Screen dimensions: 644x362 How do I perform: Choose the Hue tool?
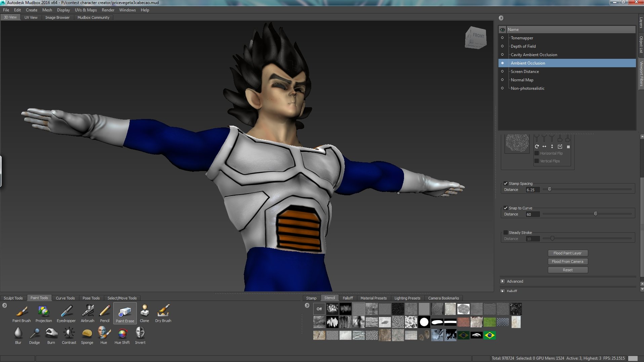[104, 335]
